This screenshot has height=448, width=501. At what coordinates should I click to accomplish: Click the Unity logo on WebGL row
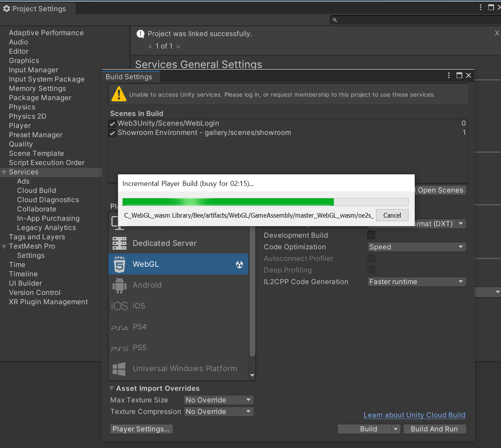(x=239, y=264)
